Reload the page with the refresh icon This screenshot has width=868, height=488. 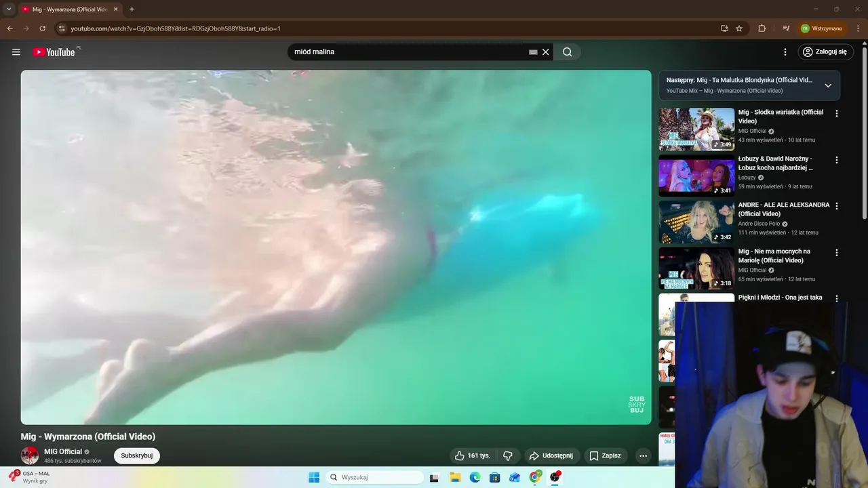42,28
